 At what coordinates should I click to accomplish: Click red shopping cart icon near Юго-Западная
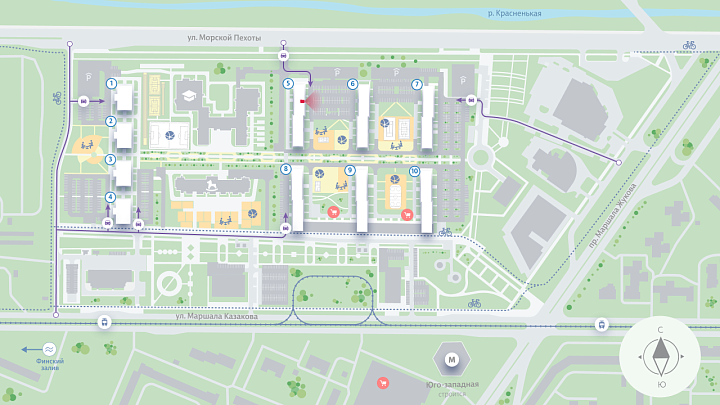tap(380, 382)
